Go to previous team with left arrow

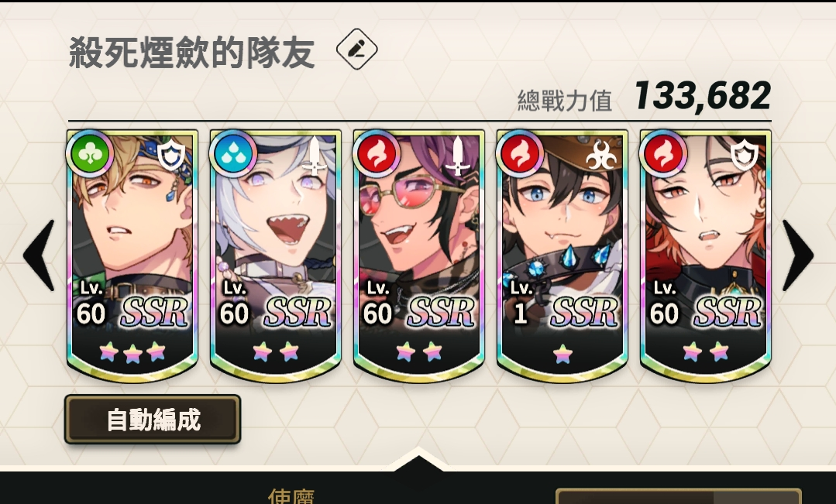[39, 255]
